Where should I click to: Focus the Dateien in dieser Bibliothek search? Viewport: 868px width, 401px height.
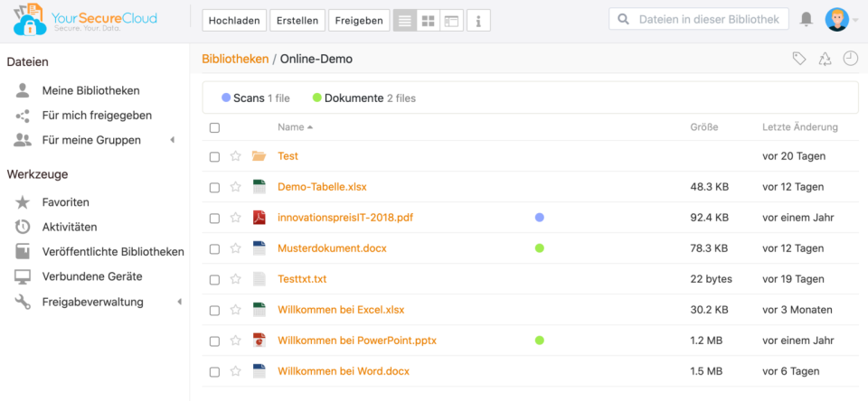pos(699,19)
